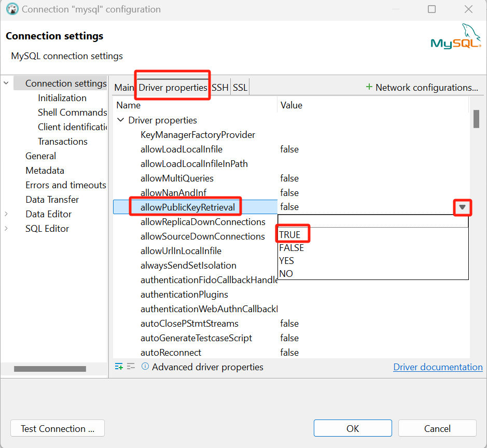Viewport: 487px width, 448px height.
Task: Select the allowUrlInLocalInfile property
Action: pyautogui.click(x=181, y=251)
